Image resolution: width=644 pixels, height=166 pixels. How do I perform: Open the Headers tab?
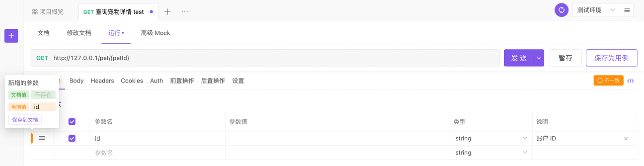(x=102, y=81)
